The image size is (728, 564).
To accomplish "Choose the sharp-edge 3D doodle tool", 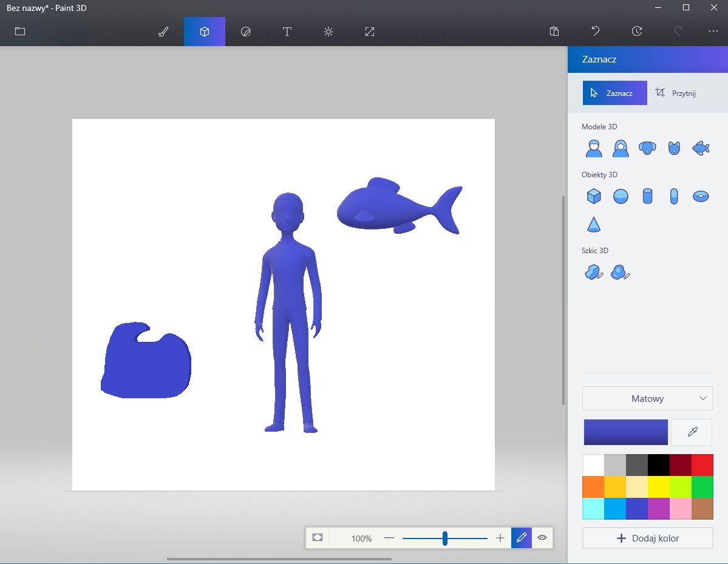I will coord(594,273).
